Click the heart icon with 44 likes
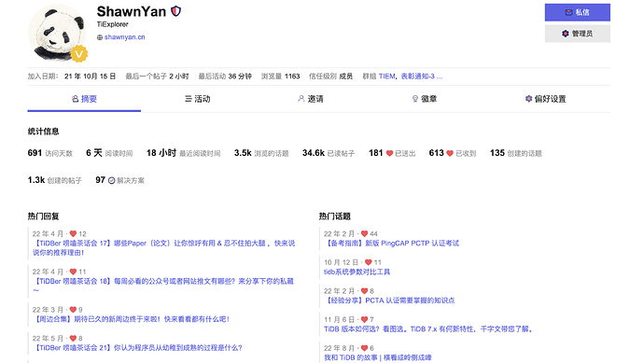The height and width of the screenshot is (363, 644). click(x=364, y=233)
